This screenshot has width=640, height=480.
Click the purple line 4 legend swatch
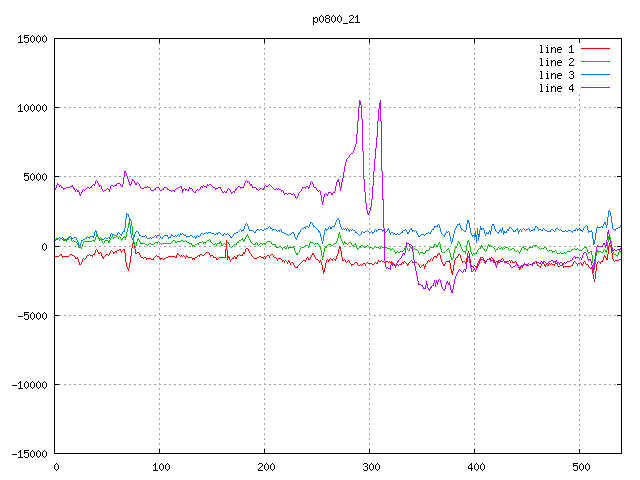tap(595, 88)
